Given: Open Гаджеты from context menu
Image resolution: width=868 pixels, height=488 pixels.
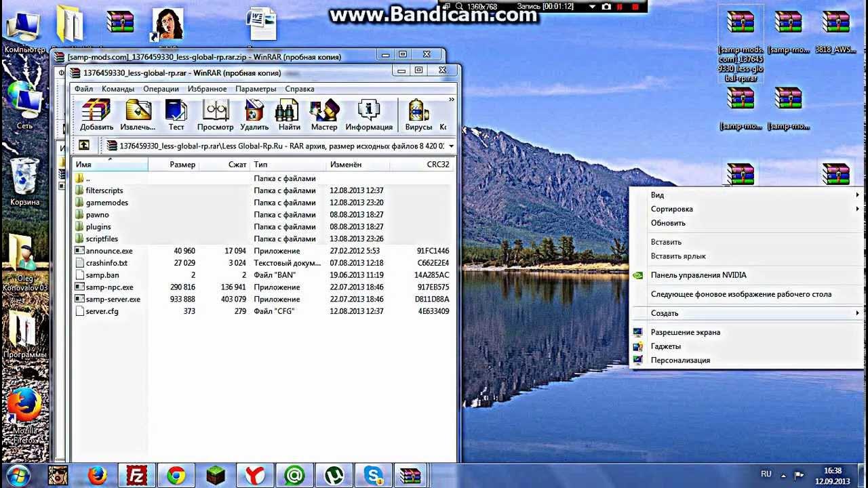Looking at the screenshot, I should click(x=747, y=346).
